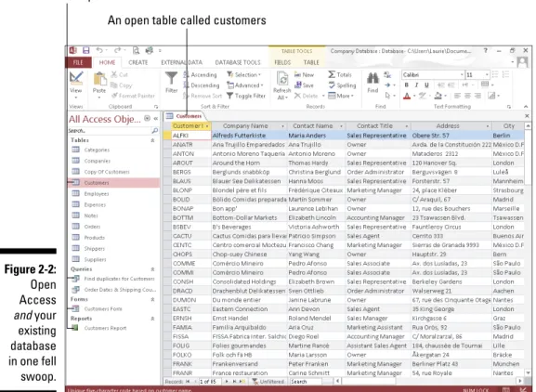Click the Totals sigma button

(x=340, y=74)
